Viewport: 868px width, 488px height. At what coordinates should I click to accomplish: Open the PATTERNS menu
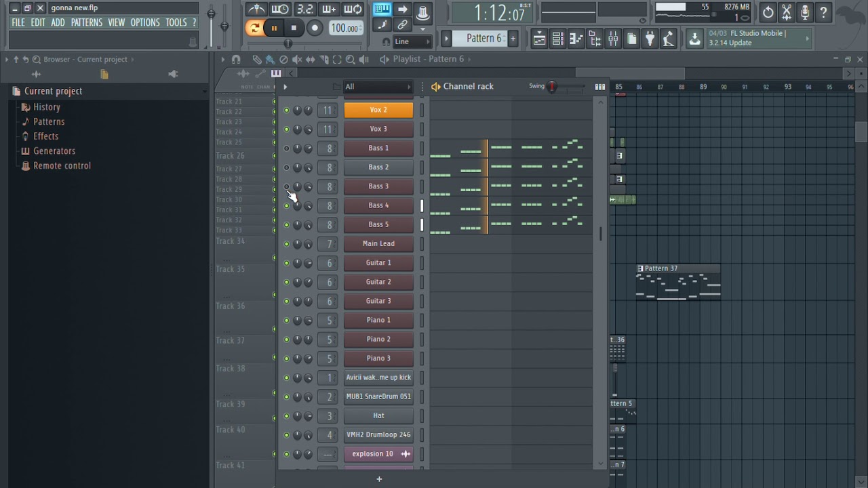[87, 22]
